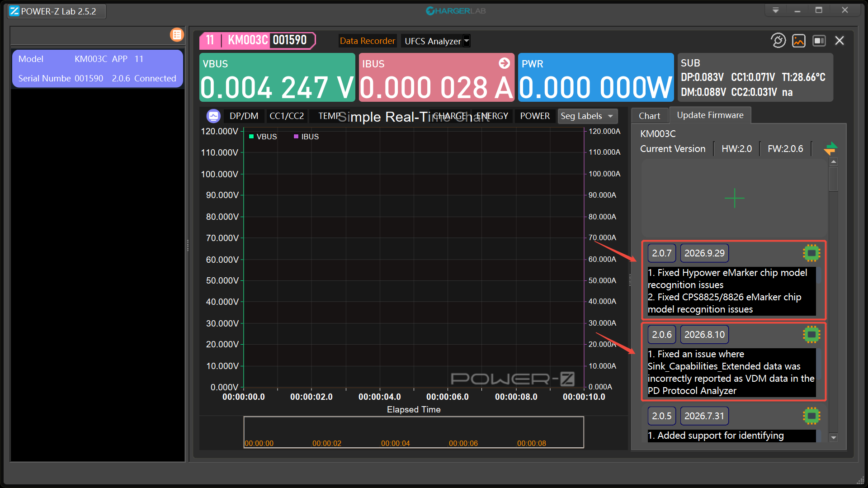Image resolution: width=868 pixels, height=488 pixels.
Task: Click the IBUS arrow circle icon
Action: pyautogui.click(x=504, y=63)
